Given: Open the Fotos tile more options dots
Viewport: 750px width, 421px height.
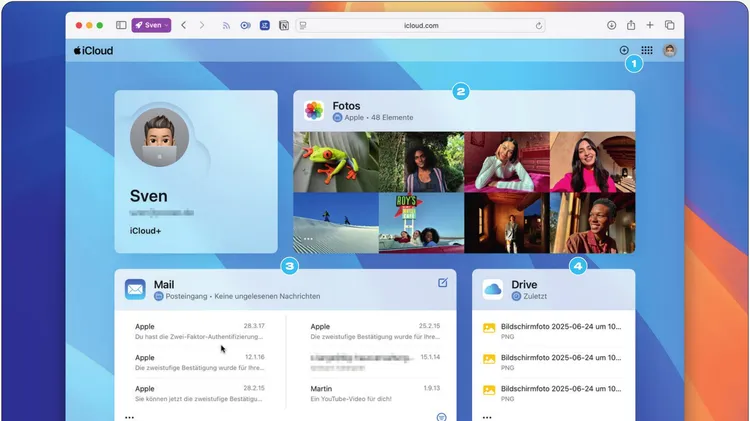Looking at the screenshot, I should pyautogui.click(x=308, y=239).
